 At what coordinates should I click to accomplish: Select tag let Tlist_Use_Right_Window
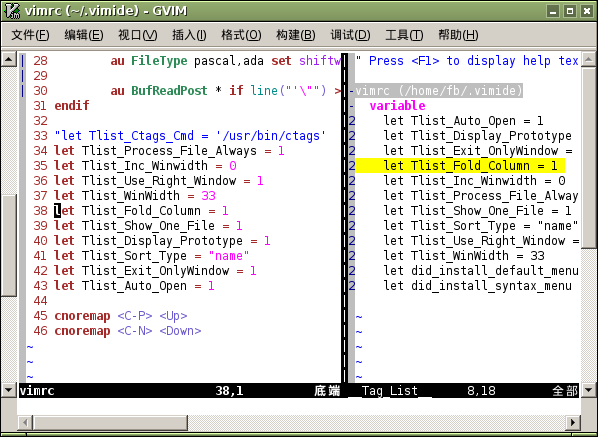coord(481,241)
